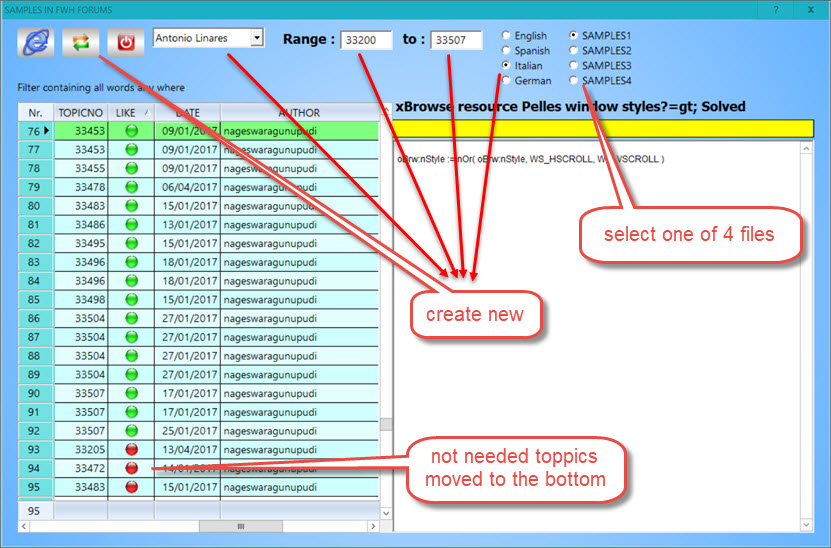Click the AUTHOR column header
Viewport: 831px width, 548px height.
pos(299,113)
